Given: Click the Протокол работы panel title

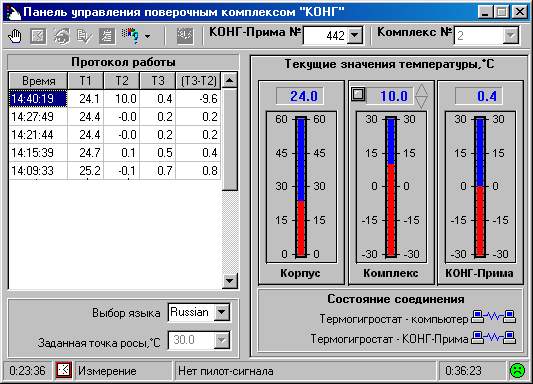Looking at the screenshot, I should click(123, 62).
